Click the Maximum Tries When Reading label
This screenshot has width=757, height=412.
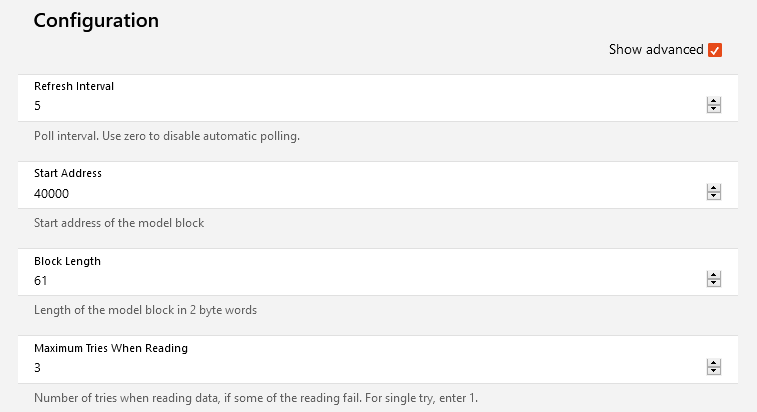coord(111,348)
